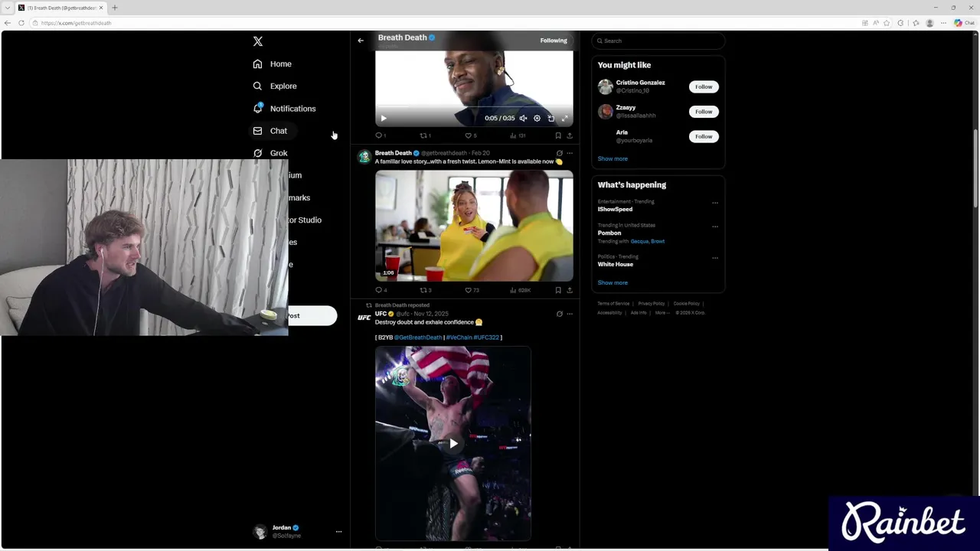View the top video post's 131 views analytics
This screenshot has width=980, height=551.
(x=518, y=135)
